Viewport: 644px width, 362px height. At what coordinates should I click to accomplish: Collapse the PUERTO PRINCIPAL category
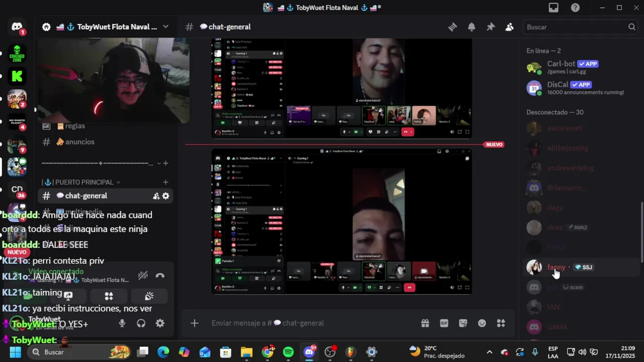[x=118, y=182]
